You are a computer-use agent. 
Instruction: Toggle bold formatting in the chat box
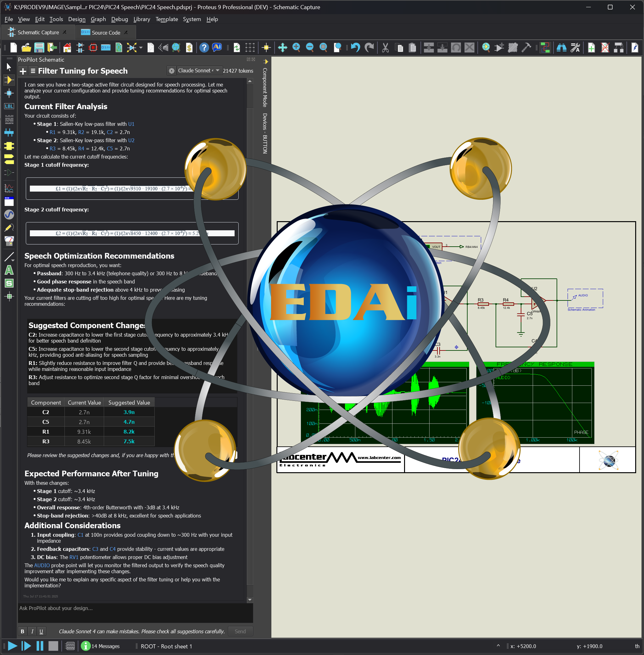click(22, 631)
